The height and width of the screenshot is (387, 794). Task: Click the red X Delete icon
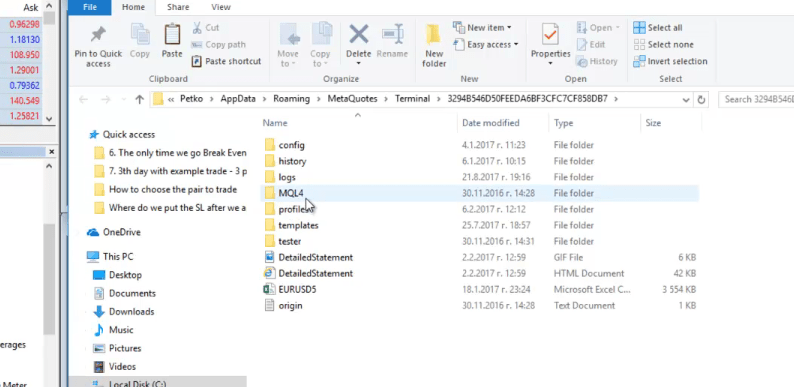pyautogui.click(x=359, y=34)
